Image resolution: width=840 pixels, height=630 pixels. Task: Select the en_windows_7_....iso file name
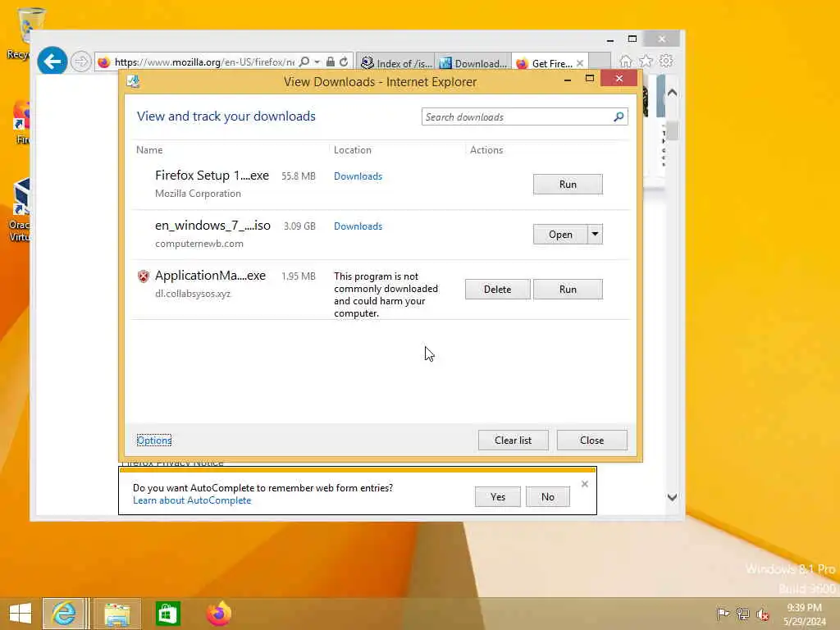[x=212, y=226]
